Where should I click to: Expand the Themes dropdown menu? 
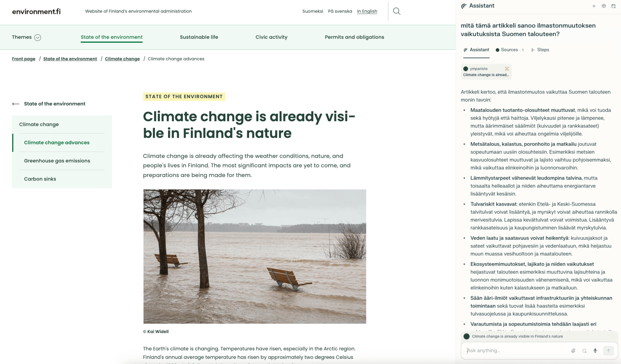27,37
